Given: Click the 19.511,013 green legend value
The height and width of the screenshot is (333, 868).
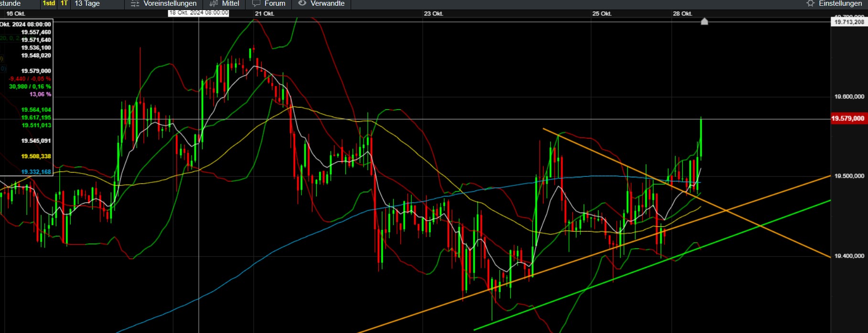Looking at the screenshot, I should tap(36, 125).
